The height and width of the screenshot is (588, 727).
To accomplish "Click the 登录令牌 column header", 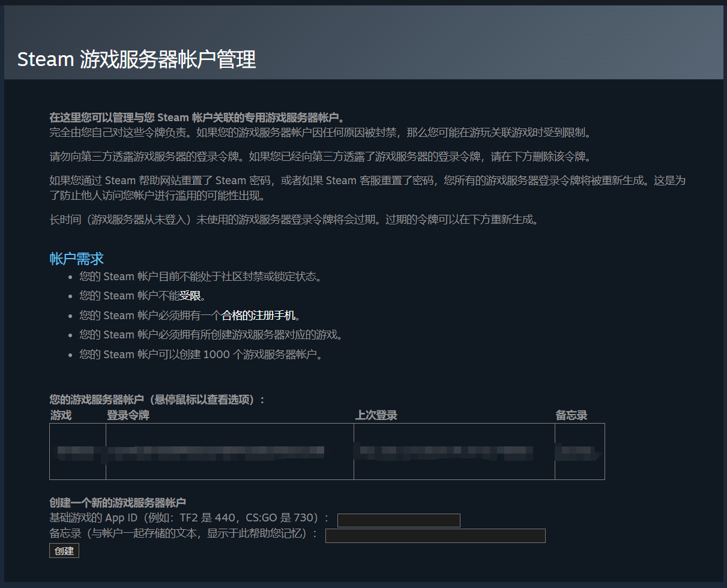I will pos(128,415).
